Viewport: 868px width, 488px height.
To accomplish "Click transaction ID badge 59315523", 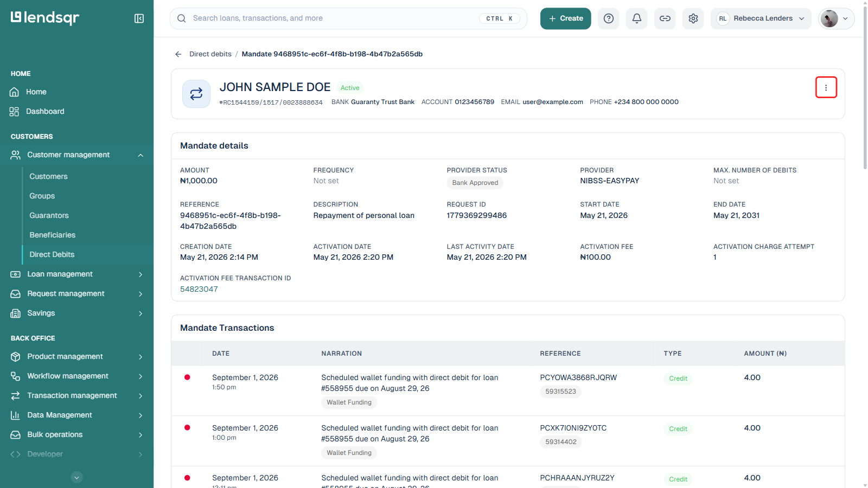I will coord(560,391).
